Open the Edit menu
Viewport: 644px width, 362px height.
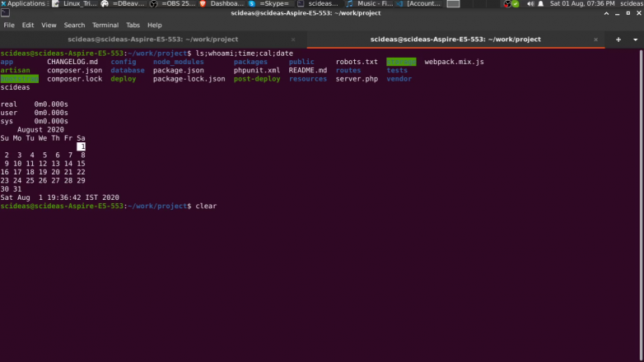click(28, 25)
